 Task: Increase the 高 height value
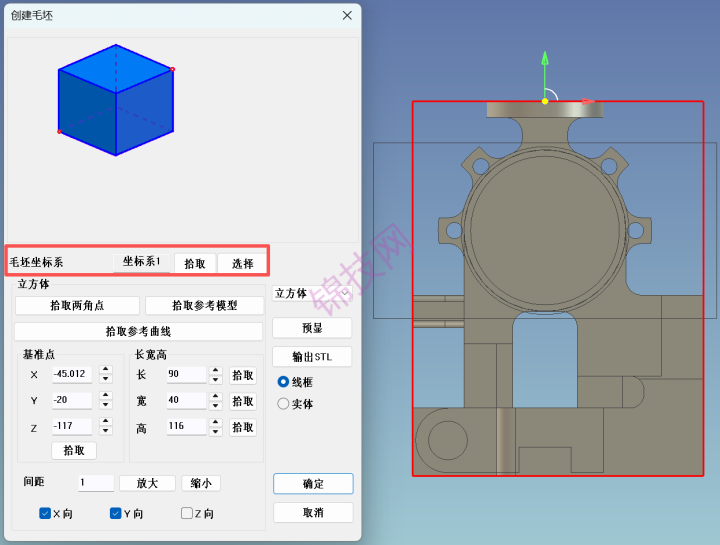pyautogui.click(x=216, y=422)
